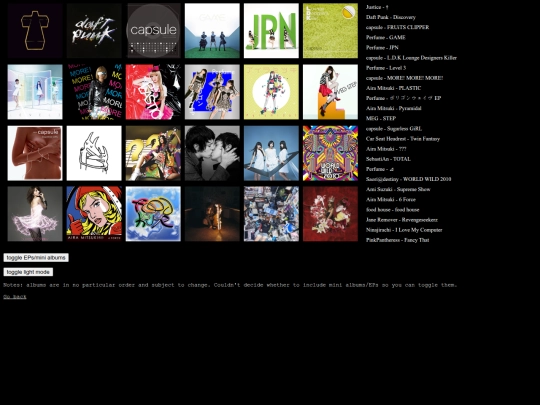Click 'Car Seat Headrest - Twin Fantasy'
540x405 pixels.
click(x=403, y=139)
